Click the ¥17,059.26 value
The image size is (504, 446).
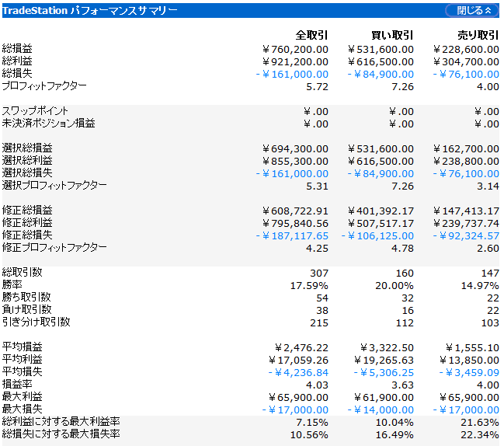pos(298,361)
